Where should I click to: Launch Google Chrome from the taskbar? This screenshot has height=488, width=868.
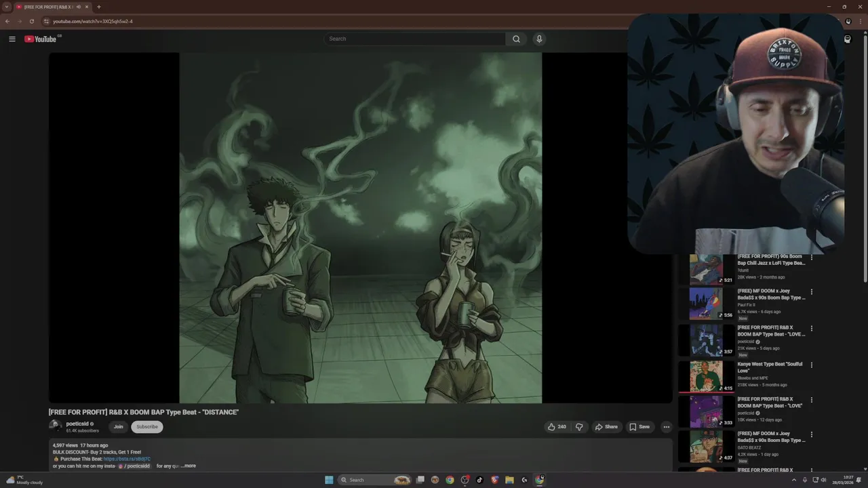(x=450, y=480)
